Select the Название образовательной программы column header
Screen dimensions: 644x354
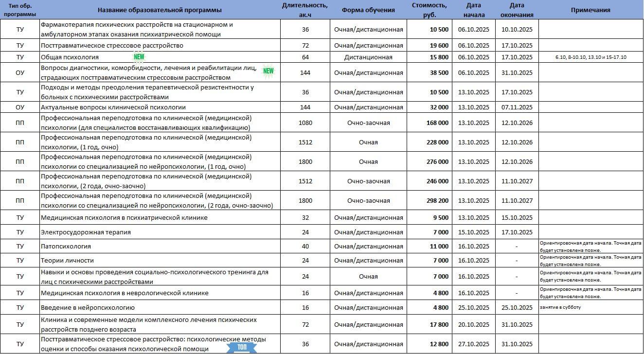point(160,10)
